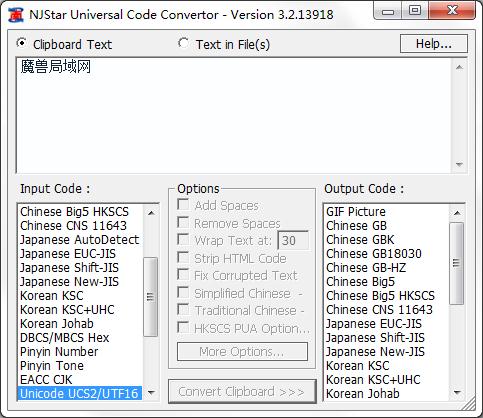Click the text area scroll down arrow
This screenshot has height=418, width=483.
click(459, 164)
